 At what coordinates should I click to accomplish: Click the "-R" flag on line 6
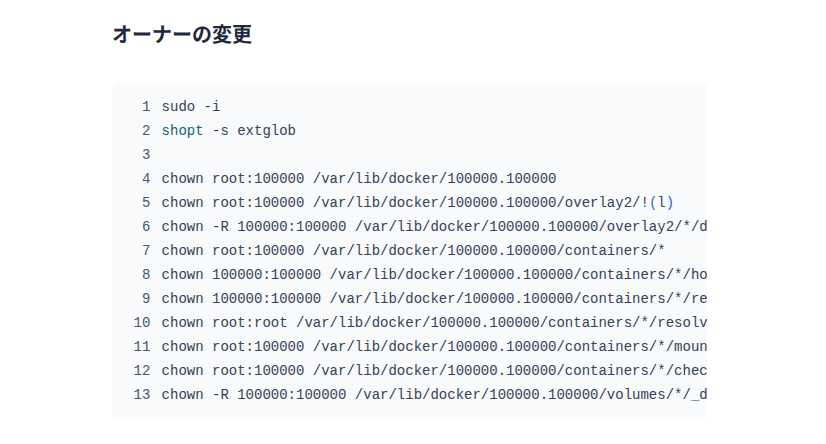tap(220, 226)
